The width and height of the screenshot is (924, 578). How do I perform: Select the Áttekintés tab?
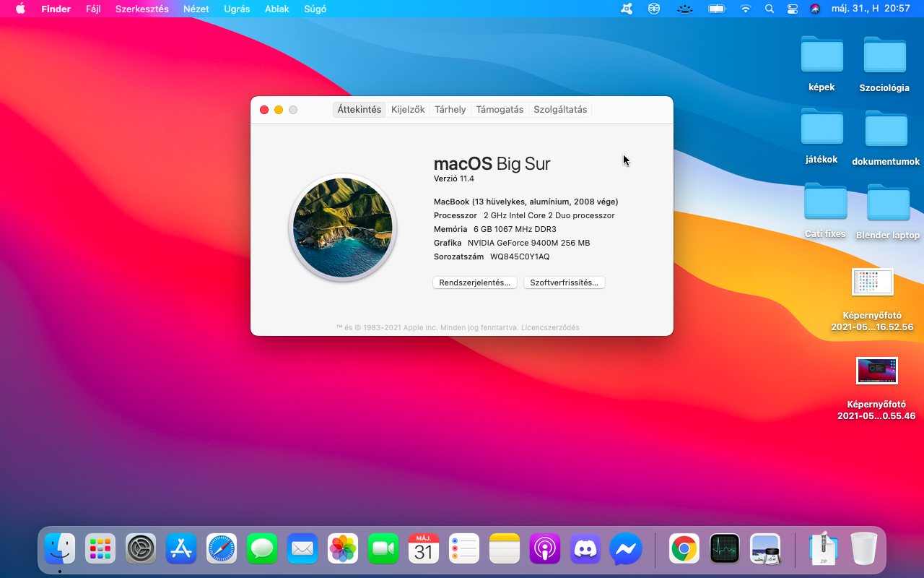click(359, 110)
